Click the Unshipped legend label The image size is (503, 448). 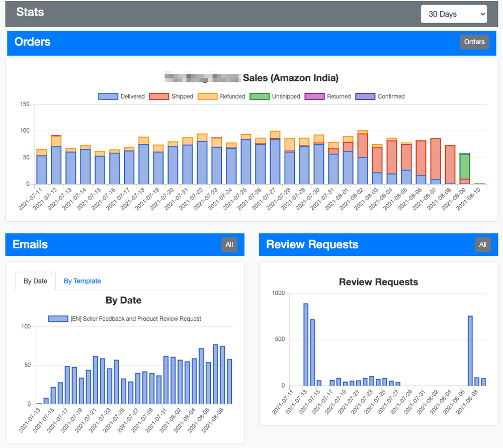tap(286, 97)
